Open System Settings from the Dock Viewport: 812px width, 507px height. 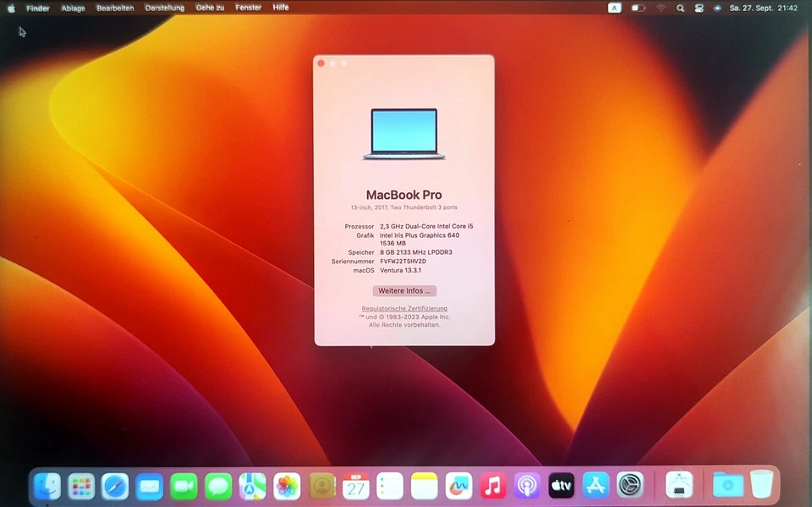coord(628,485)
